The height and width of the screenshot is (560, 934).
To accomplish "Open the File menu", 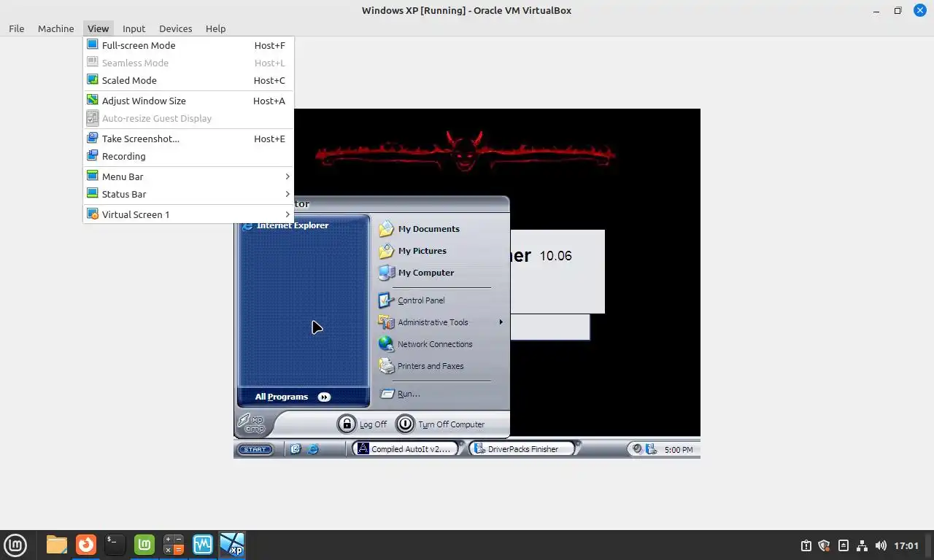I will coord(16,28).
